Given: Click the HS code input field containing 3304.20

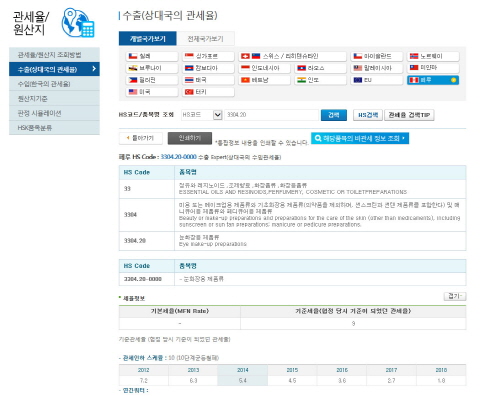Looking at the screenshot, I should pyautogui.click(x=272, y=115).
